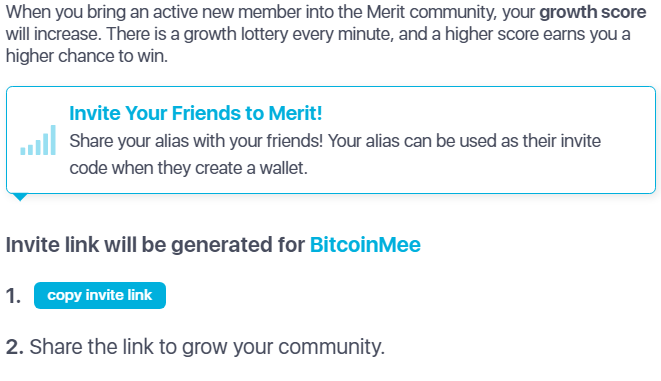Click the Share your alias with friends sentence

[196, 141]
